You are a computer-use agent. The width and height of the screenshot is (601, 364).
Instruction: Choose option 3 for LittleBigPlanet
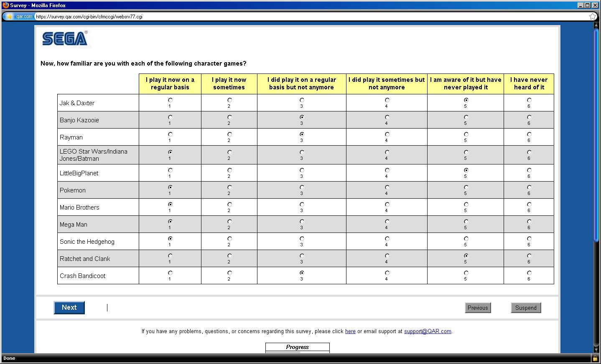[x=302, y=170]
